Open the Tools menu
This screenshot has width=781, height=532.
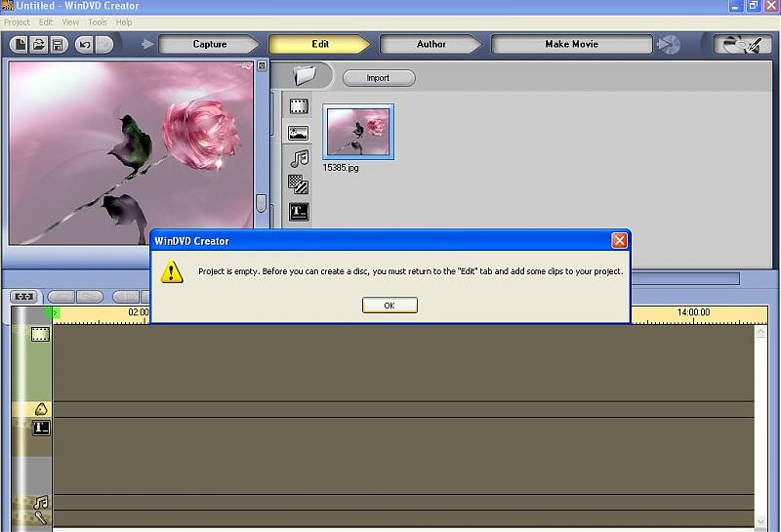pyautogui.click(x=98, y=22)
